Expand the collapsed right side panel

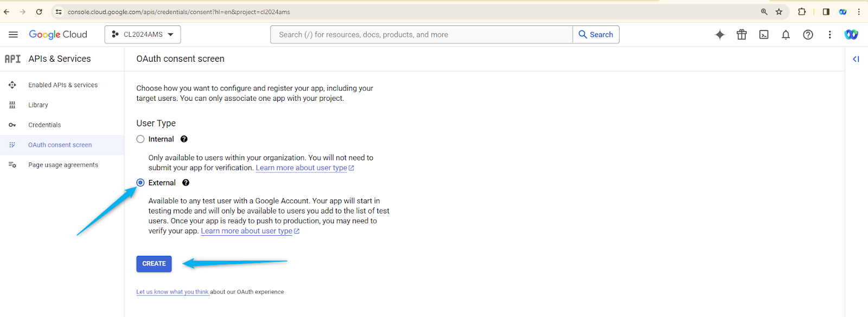click(856, 59)
